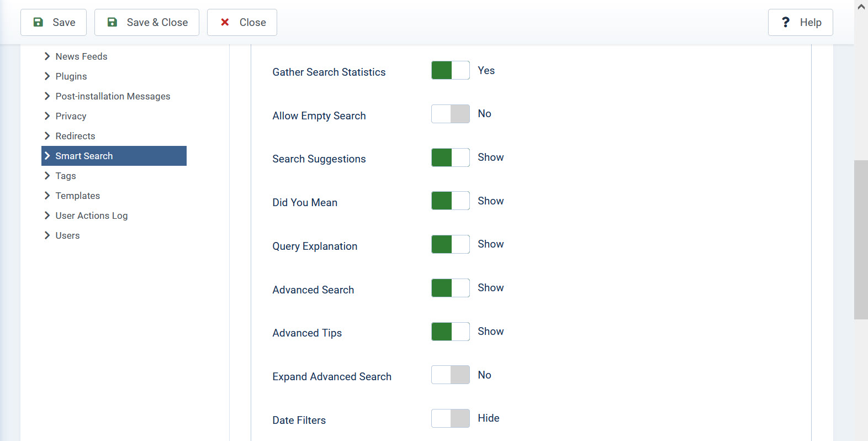Enable Allow Empty Search

(x=450, y=114)
